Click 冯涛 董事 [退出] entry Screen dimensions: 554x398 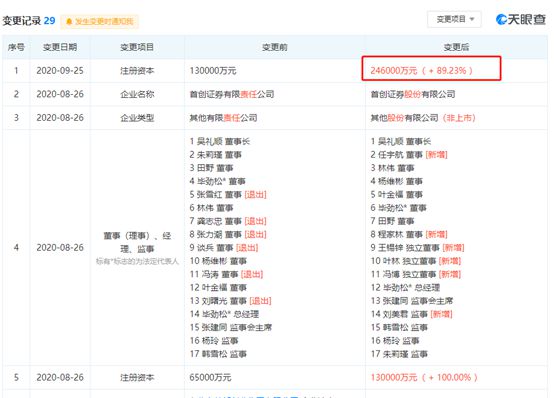[x=226, y=274]
